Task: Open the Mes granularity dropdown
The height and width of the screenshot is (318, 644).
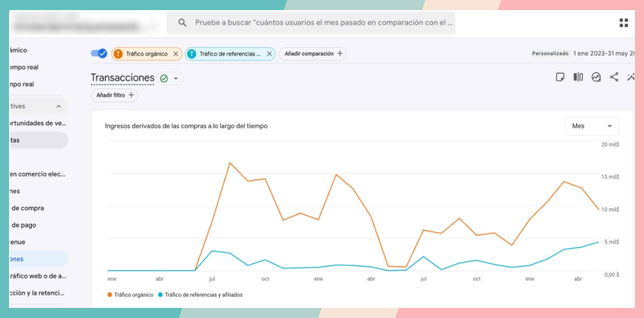Action: click(591, 126)
